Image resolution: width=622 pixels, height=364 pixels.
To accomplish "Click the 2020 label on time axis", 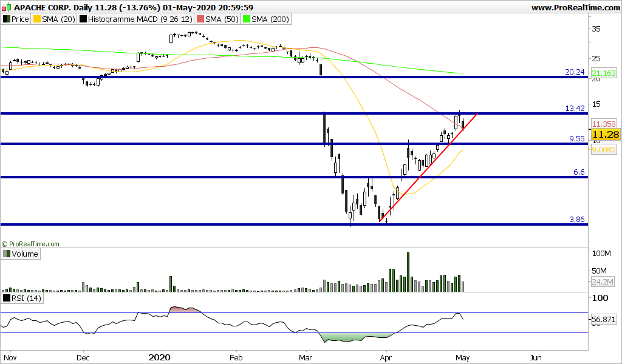I will coord(160,358).
